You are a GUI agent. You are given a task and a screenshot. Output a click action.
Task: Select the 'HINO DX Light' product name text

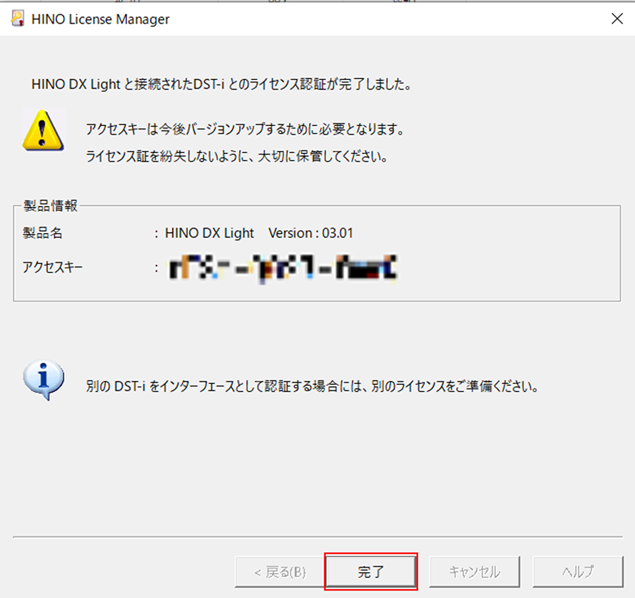click(x=209, y=233)
